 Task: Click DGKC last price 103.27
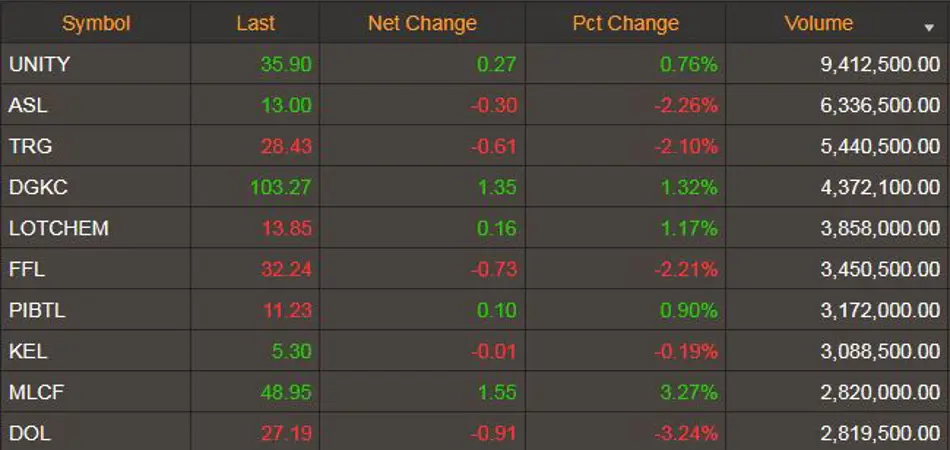280,187
